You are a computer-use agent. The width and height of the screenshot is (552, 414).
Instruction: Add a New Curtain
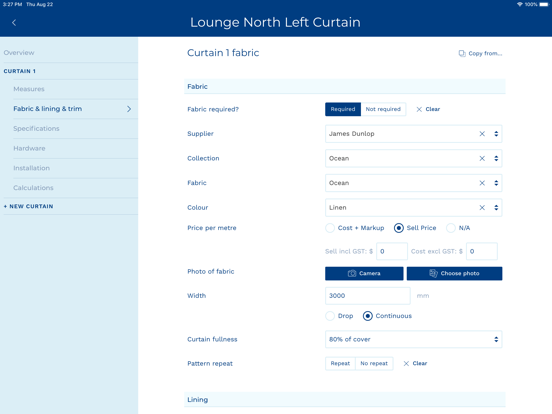coord(29,206)
